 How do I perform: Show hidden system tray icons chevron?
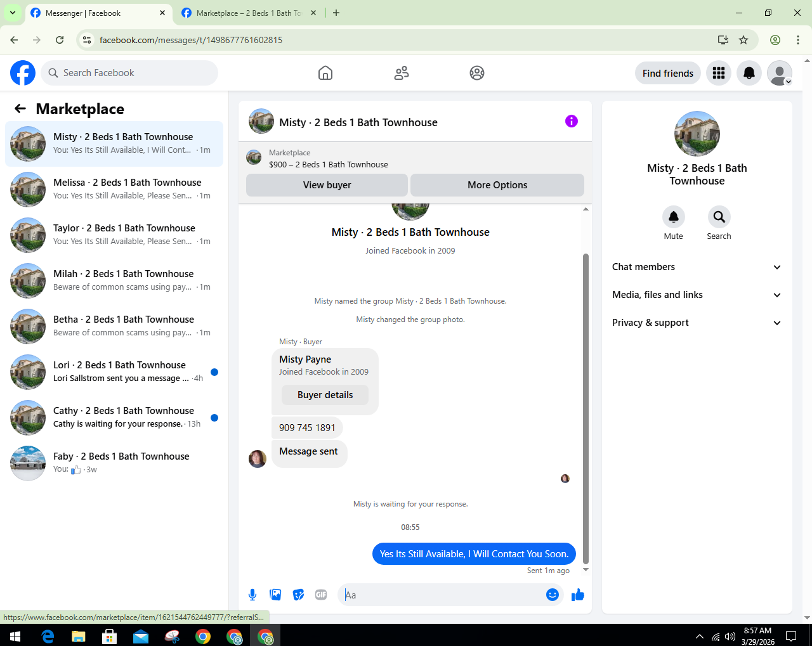[700, 636]
